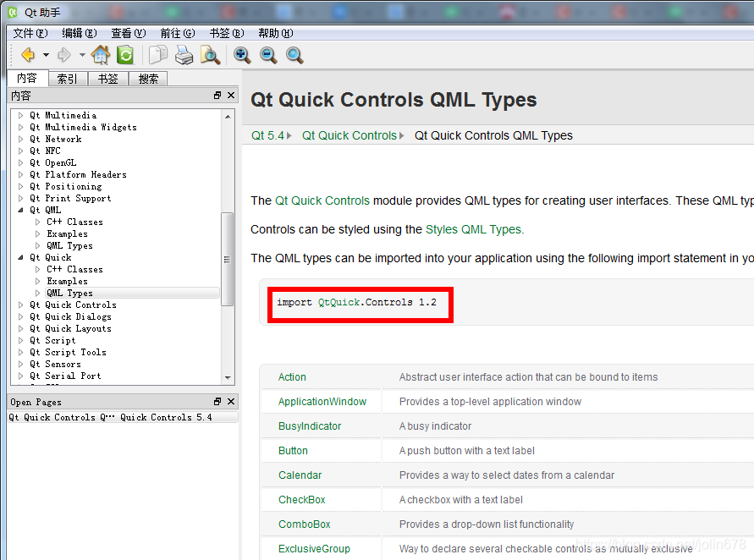Click the copy pages toolbar icon

click(x=158, y=55)
